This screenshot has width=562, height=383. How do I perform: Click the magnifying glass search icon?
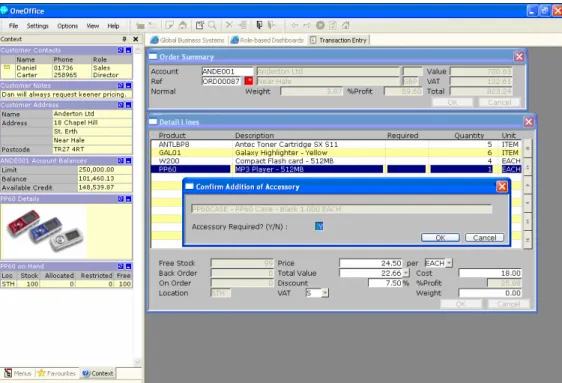(x=212, y=25)
